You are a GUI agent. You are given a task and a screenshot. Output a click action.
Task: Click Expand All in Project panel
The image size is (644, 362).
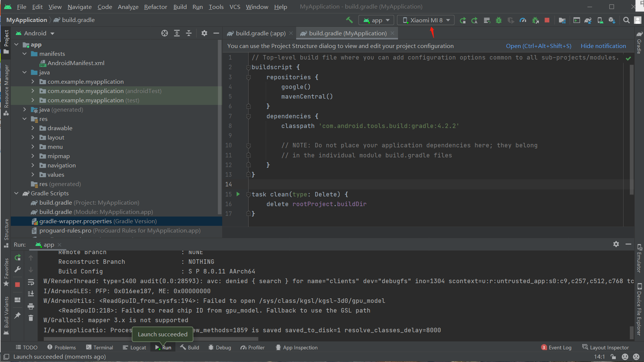[177, 33]
